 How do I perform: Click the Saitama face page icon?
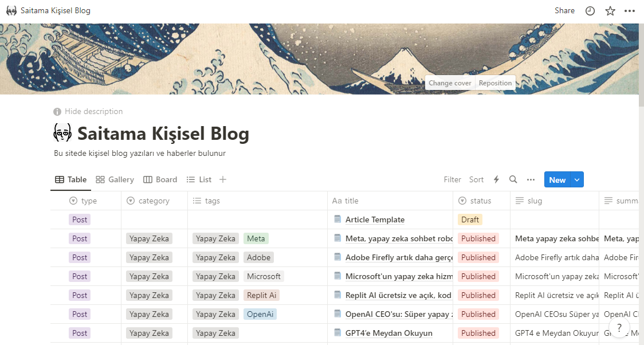coord(62,133)
